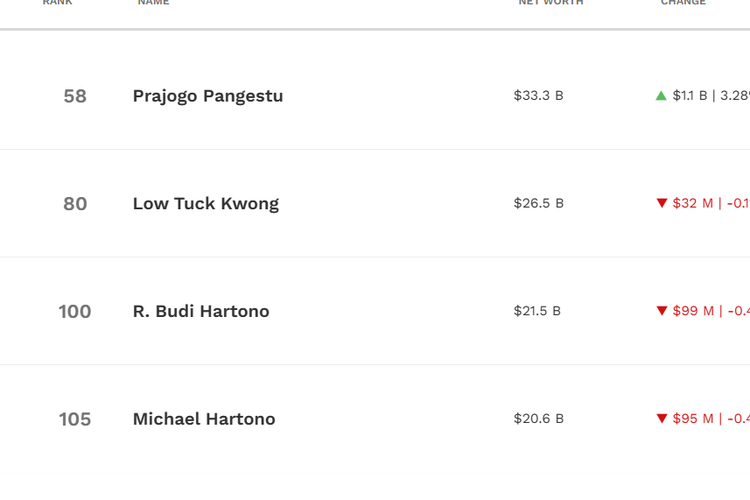Click the $26.5 B net worth value
This screenshot has width=750, height=500.
coord(538,203)
